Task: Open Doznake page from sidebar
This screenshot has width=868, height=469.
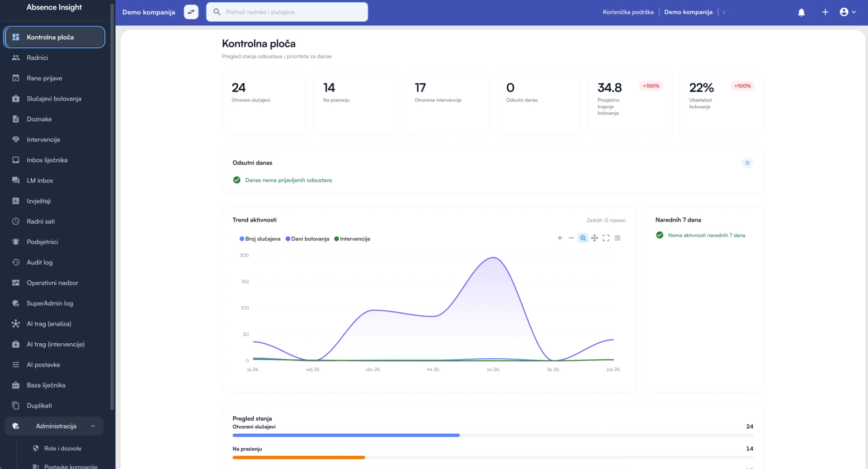Action: point(54,119)
